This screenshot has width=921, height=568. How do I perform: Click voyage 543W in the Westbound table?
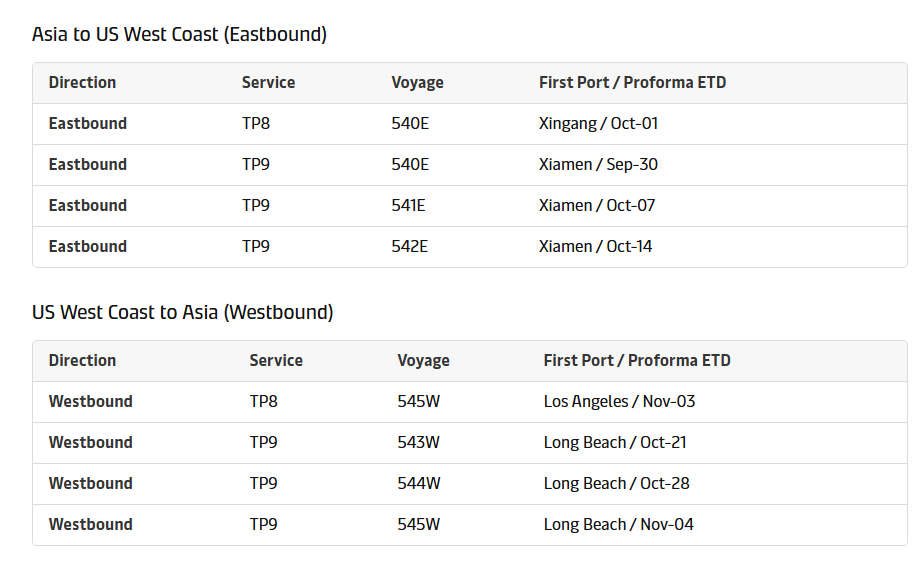418,443
